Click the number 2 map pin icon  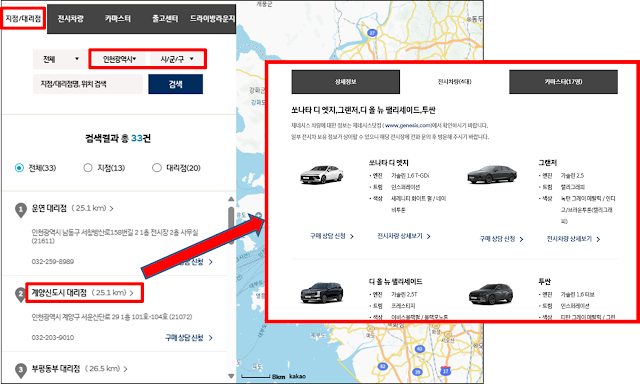(x=20, y=294)
